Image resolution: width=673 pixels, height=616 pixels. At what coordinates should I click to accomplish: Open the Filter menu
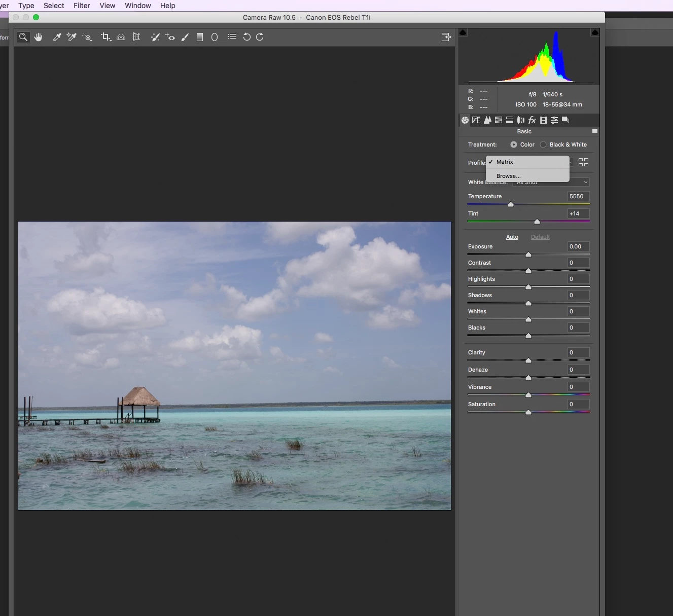pyautogui.click(x=82, y=6)
